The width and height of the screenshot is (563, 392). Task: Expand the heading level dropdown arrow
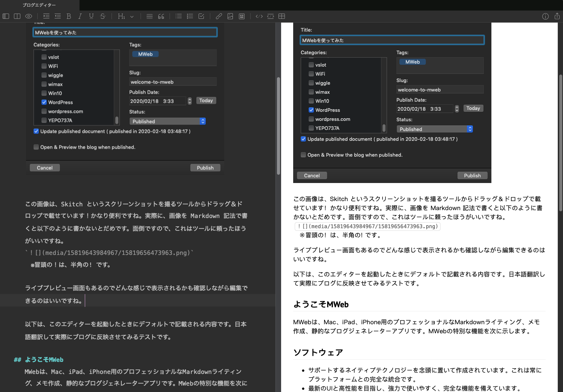click(x=132, y=17)
